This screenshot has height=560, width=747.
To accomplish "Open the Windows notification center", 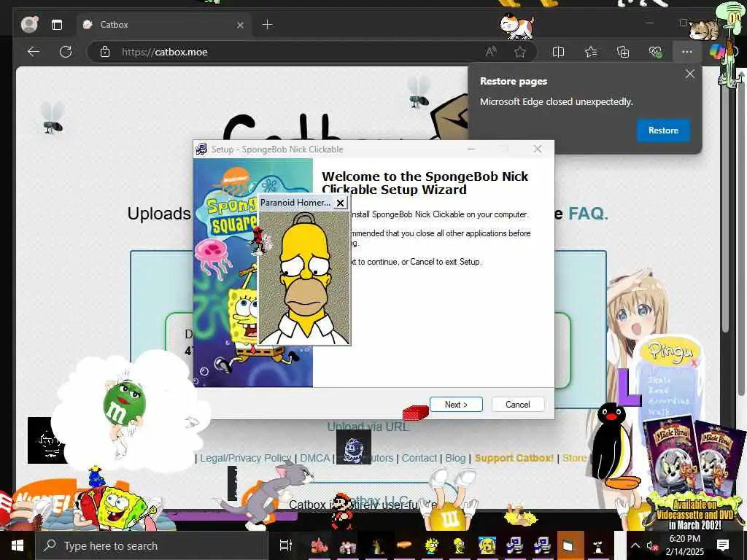I will tap(723, 545).
